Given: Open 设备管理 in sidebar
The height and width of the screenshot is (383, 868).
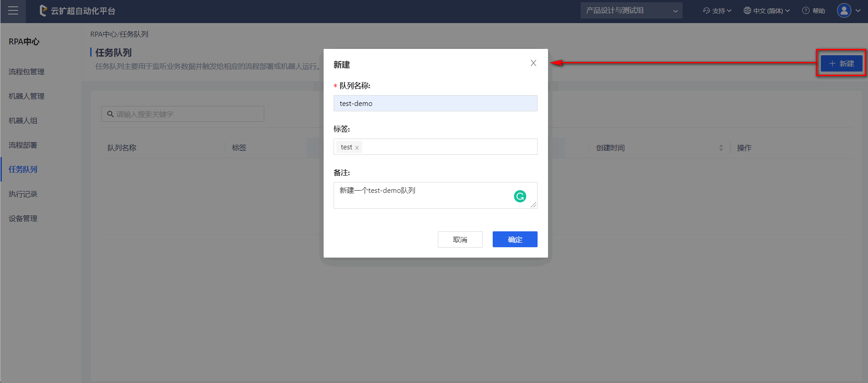Looking at the screenshot, I should click(x=23, y=218).
